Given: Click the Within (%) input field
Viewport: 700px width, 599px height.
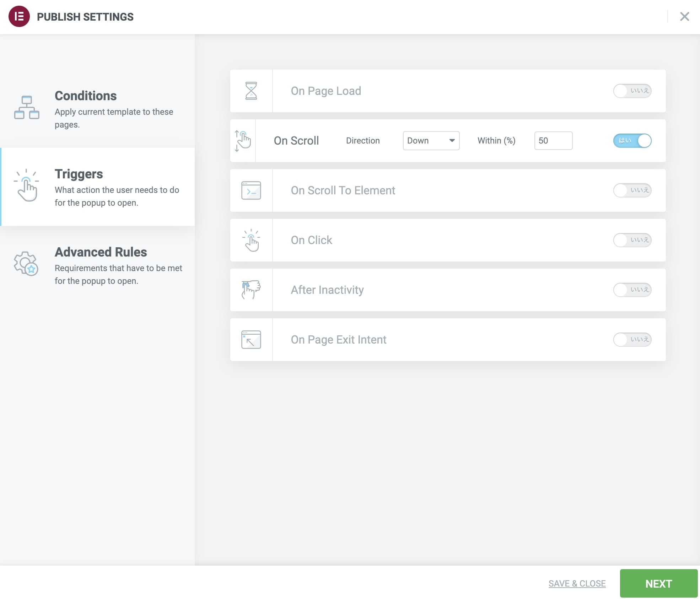Looking at the screenshot, I should point(553,141).
